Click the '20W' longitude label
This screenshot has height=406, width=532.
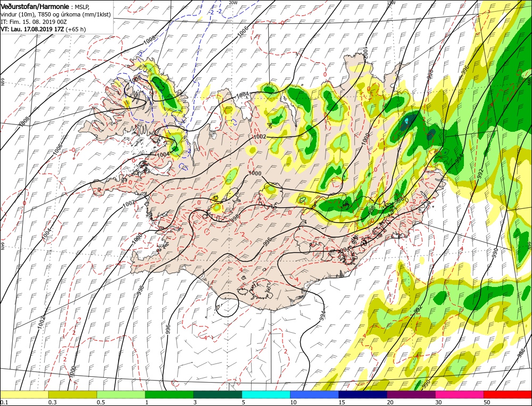(233, 2)
